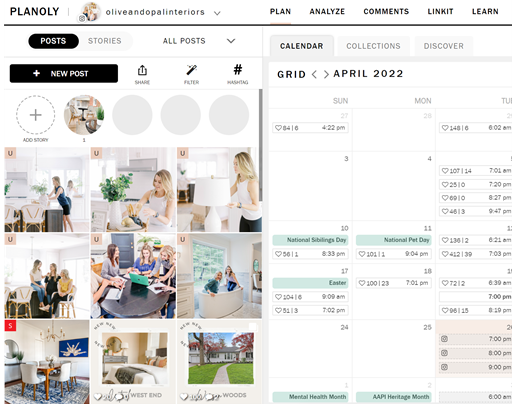Screen dimensions: 512x404
Task: Open the Filter magic wand tool
Action: (191, 70)
